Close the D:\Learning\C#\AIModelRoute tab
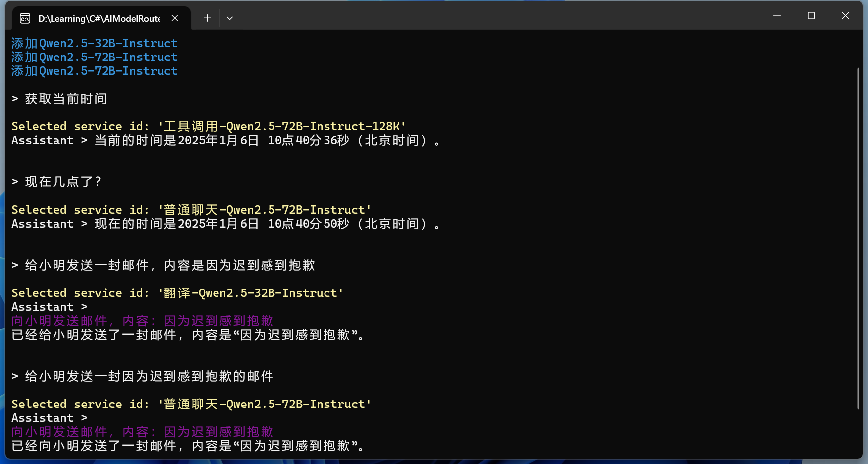This screenshot has width=868, height=464. click(175, 18)
